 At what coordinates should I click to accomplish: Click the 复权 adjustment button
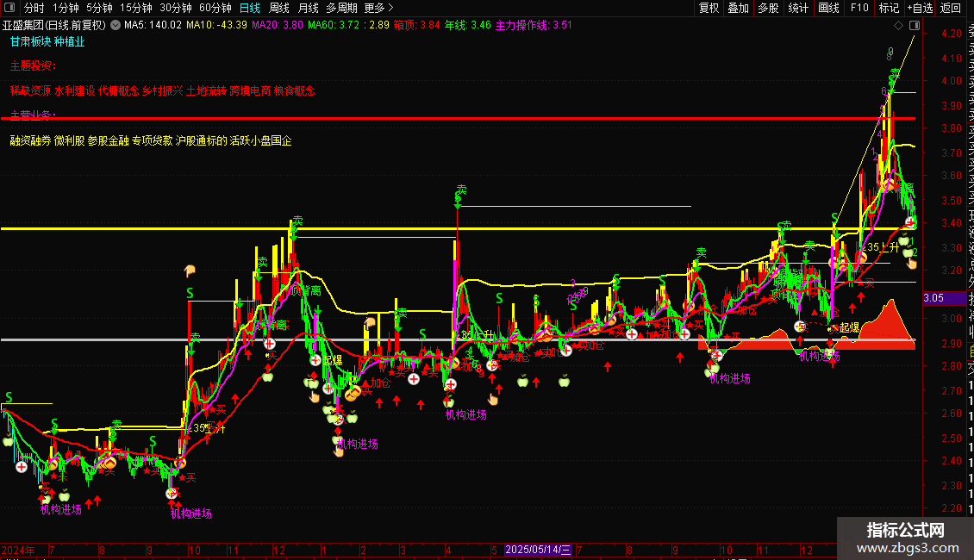tap(709, 8)
